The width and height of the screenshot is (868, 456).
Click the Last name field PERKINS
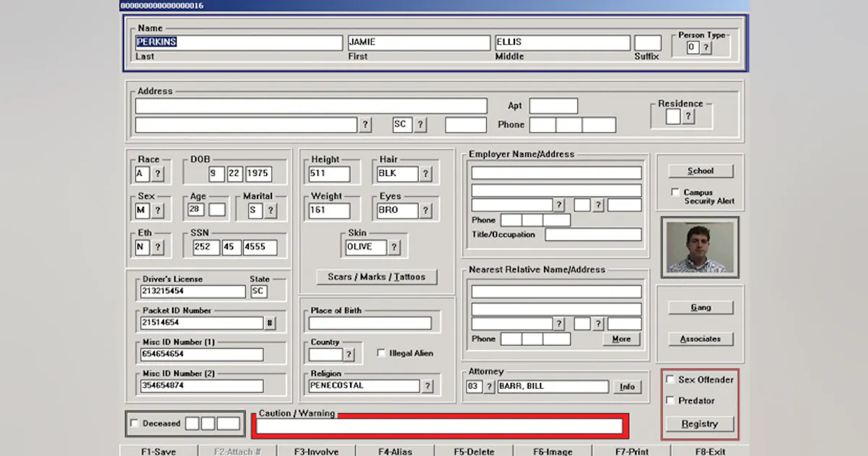click(x=239, y=43)
